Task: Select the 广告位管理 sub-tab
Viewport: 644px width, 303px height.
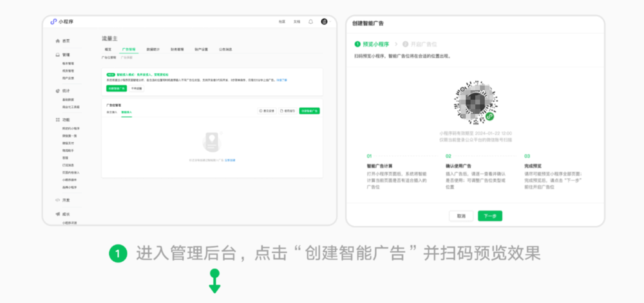Action: click(x=109, y=58)
